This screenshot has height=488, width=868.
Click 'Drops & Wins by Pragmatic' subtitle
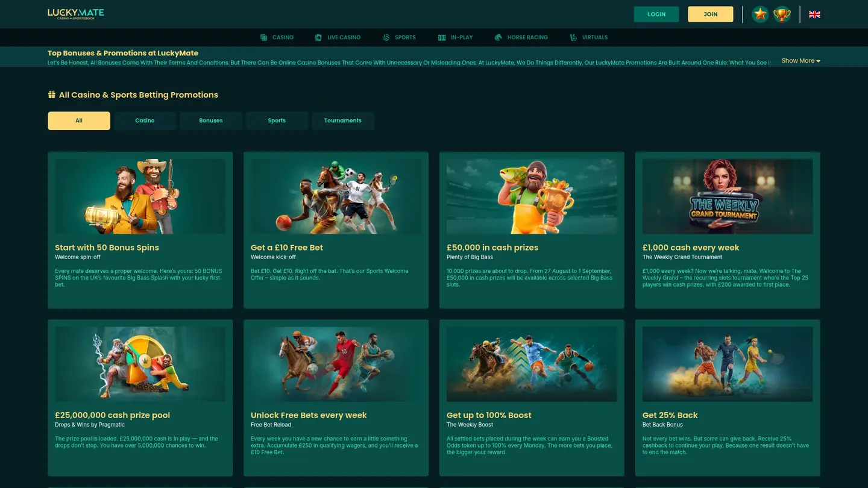click(90, 425)
